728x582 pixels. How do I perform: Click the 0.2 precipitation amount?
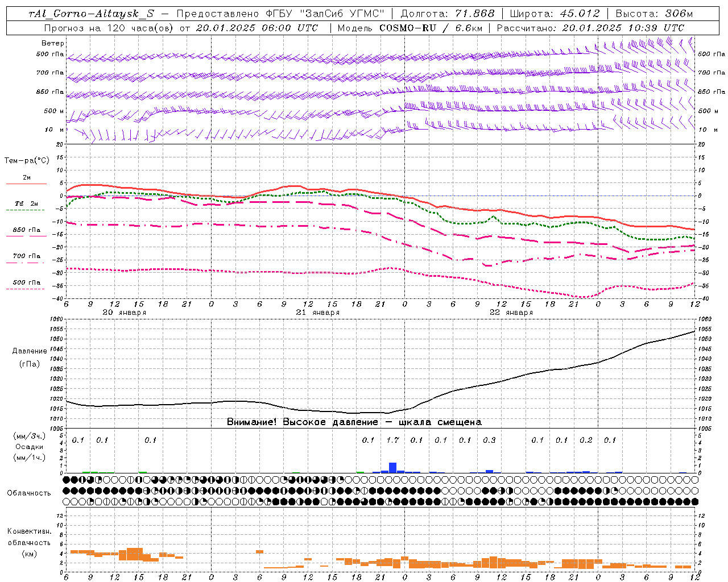point(586,440)
